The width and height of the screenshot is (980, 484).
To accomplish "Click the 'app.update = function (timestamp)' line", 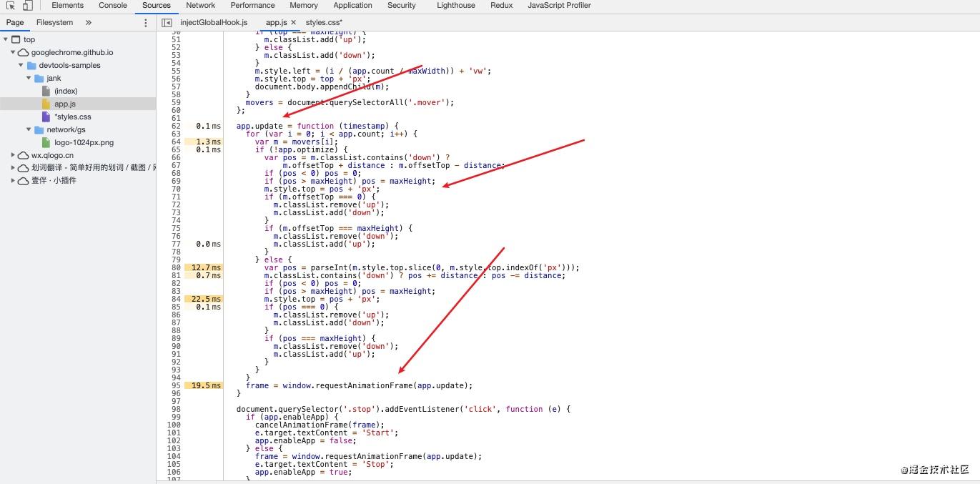I will pyautogui.click(x=317, y=127).
